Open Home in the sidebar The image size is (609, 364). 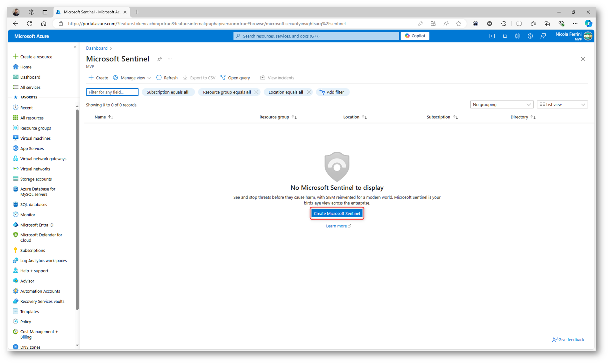click(22, 67)
